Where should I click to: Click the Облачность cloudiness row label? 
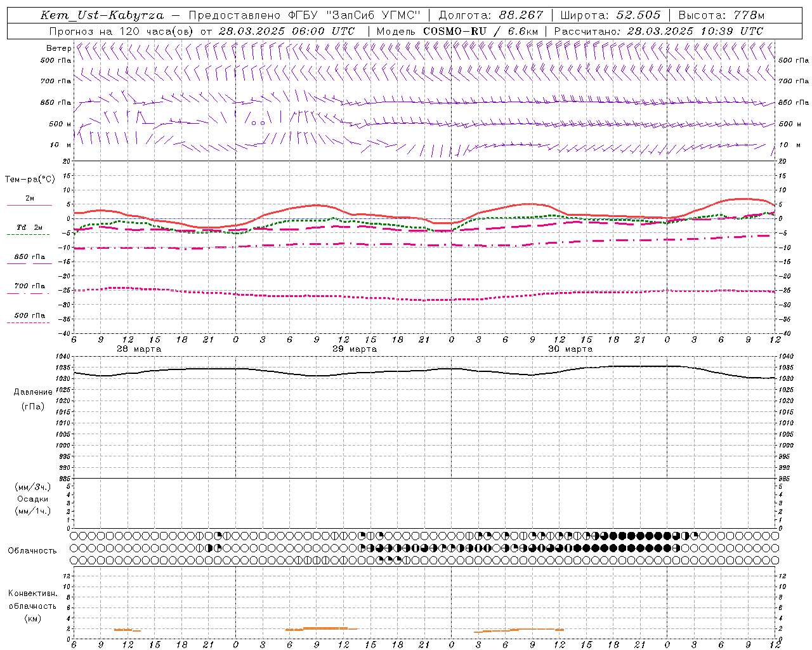(32, 550)
